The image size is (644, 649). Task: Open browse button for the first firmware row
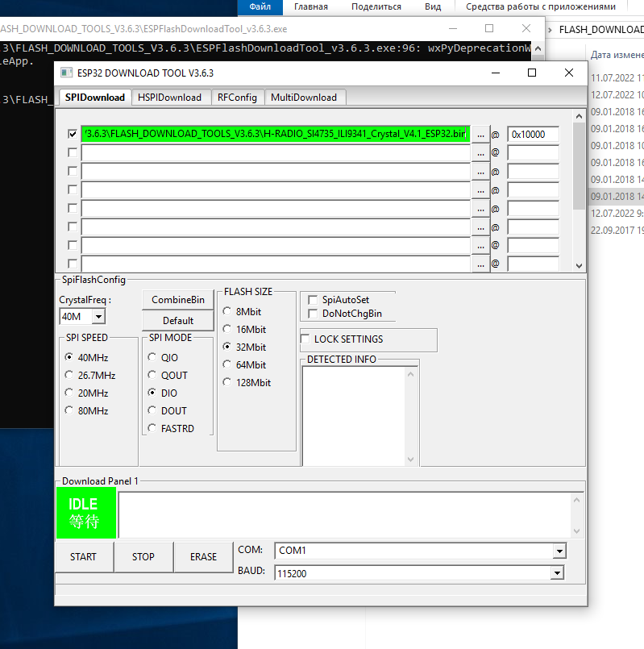(480, 135)
